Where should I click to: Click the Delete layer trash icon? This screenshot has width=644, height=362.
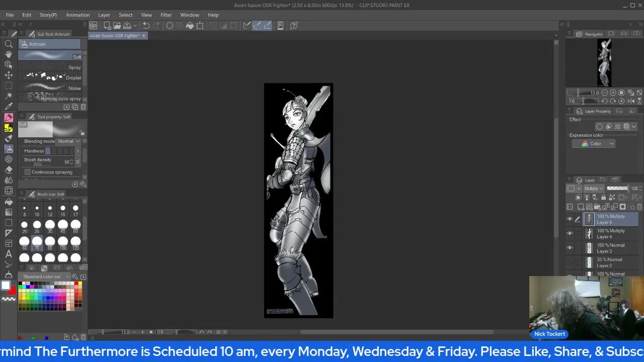pos(639,207)
